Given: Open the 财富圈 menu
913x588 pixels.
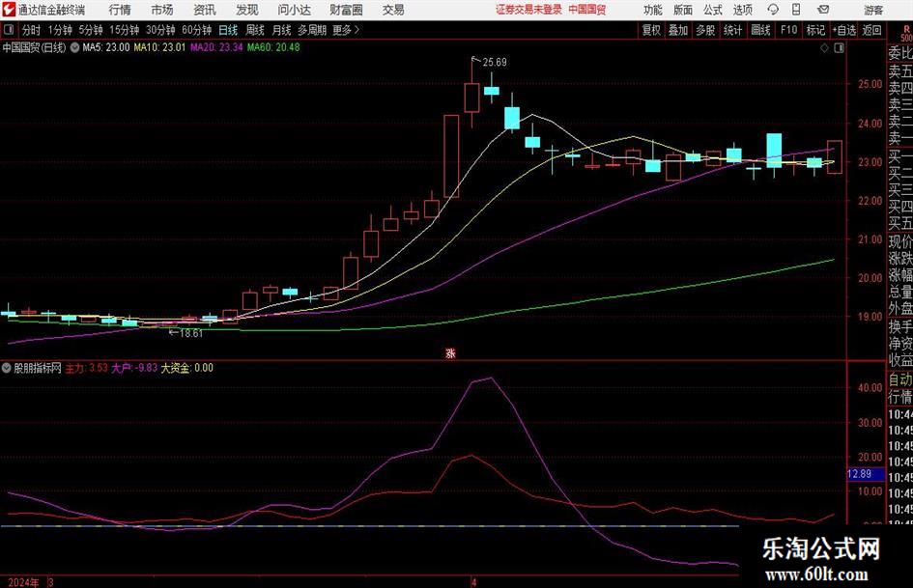Looking at the screenshot, I should coord(346,10).
